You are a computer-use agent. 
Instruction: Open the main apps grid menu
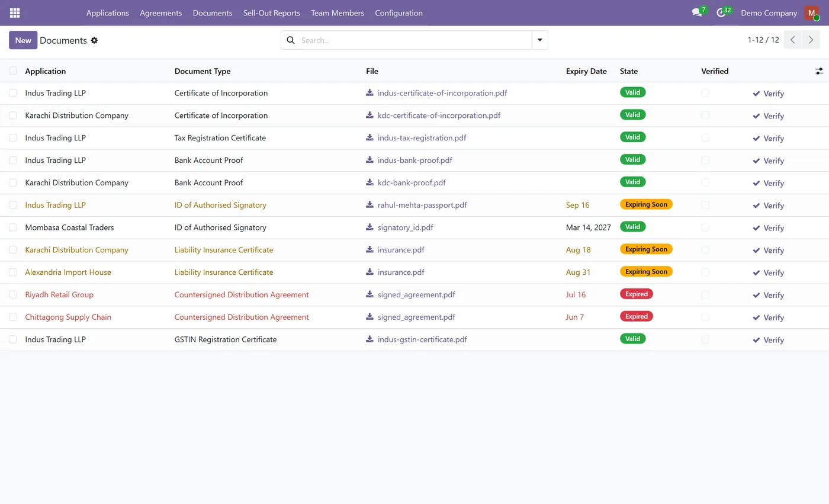click(15, 12)
